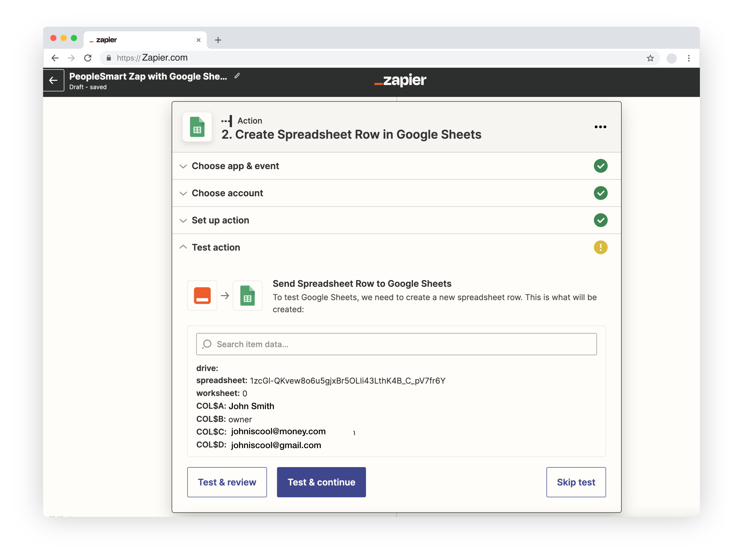Click the macOS green fullscreen window button
The width and height of the screenshot is (743, 560).
point(74,38)
